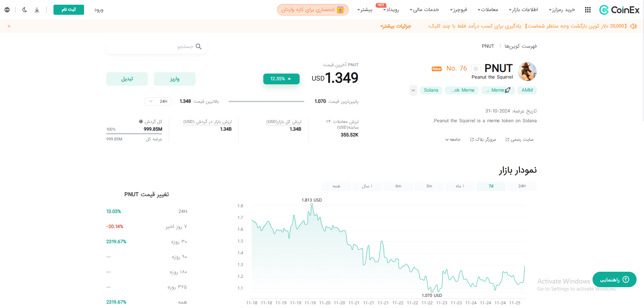Add PNUT to favorites star

[476, 69]
